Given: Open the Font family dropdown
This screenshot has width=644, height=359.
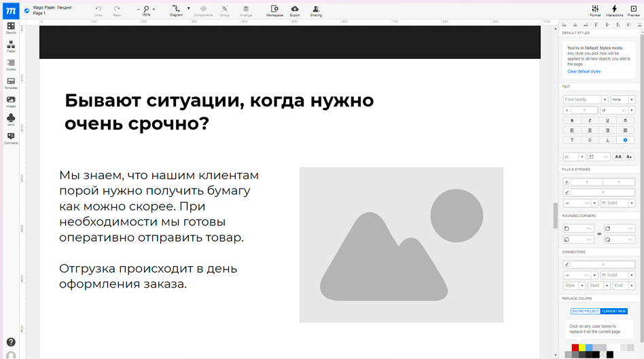Looking at the screenshot, I should pyautogui.click(x=586, y=100).
